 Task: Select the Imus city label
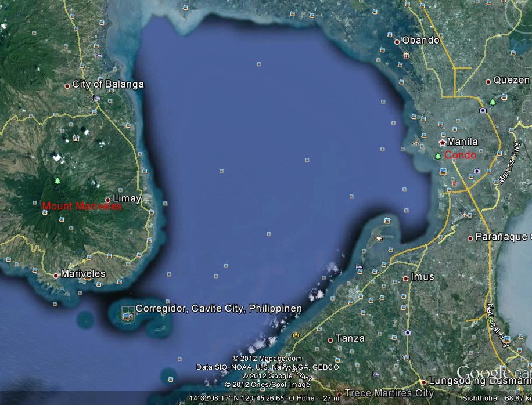(x=422, y=277)
